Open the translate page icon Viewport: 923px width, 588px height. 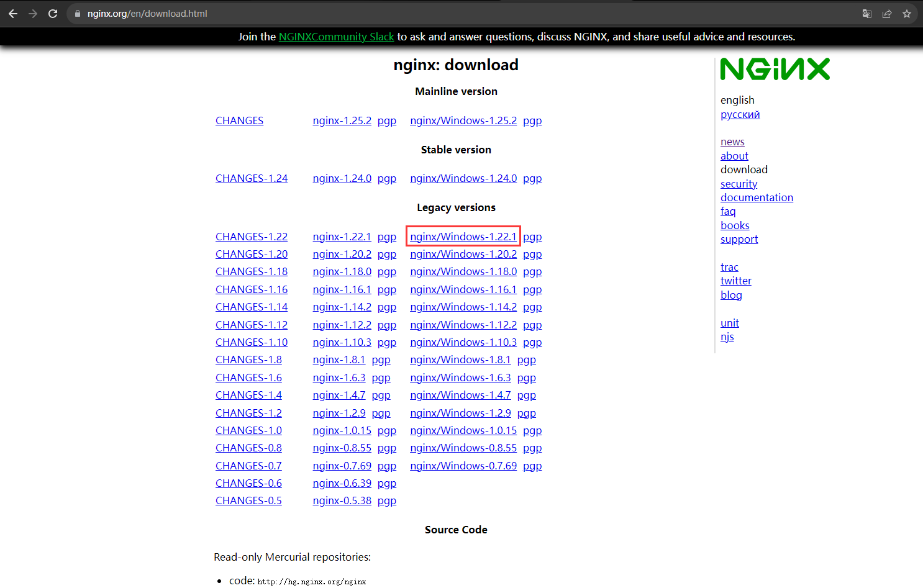click(867, 14)
